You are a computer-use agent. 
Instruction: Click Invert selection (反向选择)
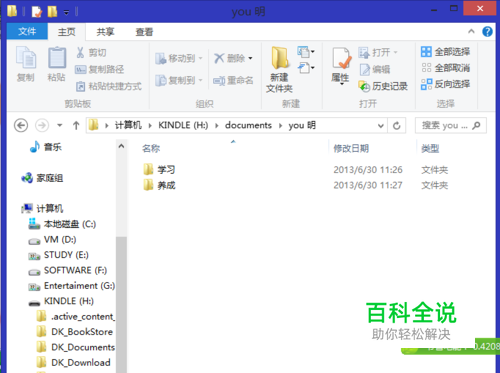[x=445, y=84]
